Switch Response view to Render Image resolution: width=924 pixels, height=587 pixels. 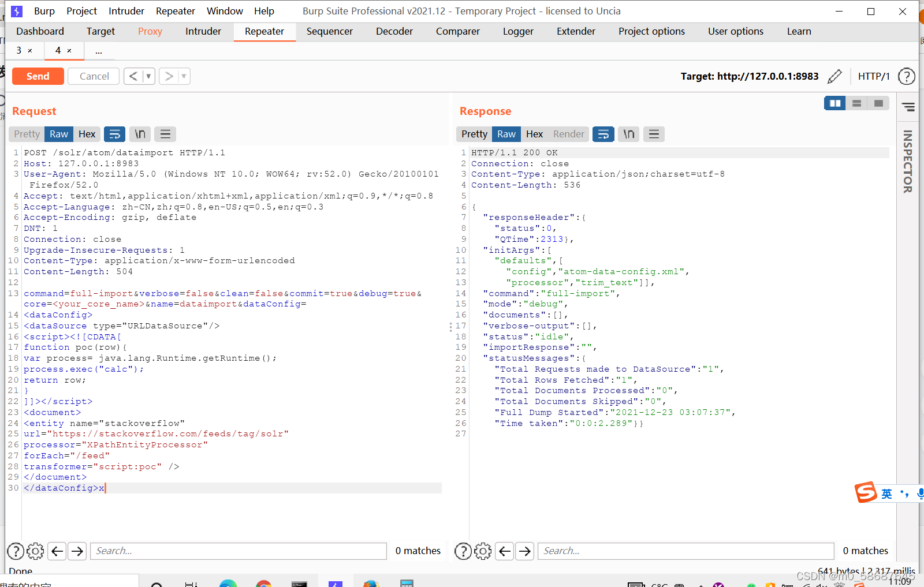pyautogui.click(x=569, y=134)
